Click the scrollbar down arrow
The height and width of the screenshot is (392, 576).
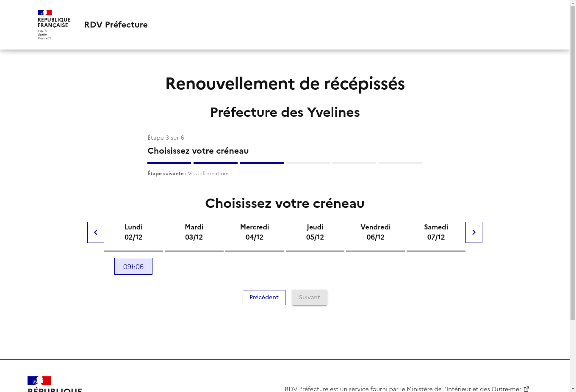tap(573, 389)
